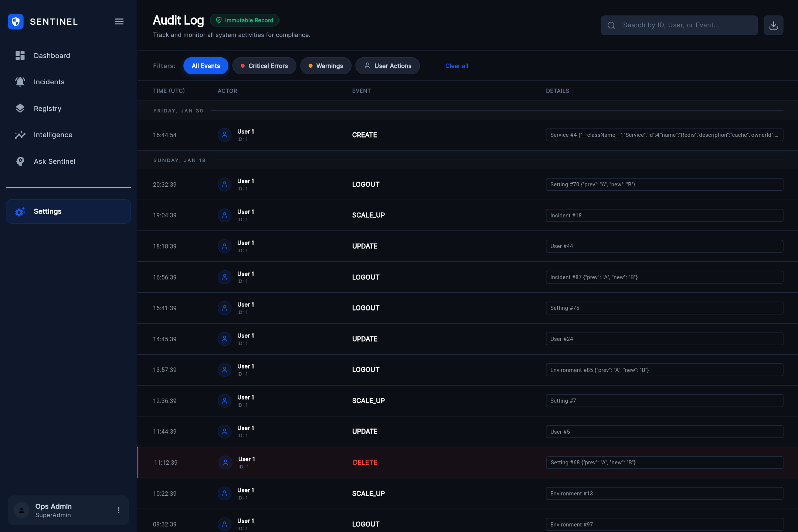798x532 pixels.
Task: Click the Dashboard grid icon
Action: [x=20, y=55]
